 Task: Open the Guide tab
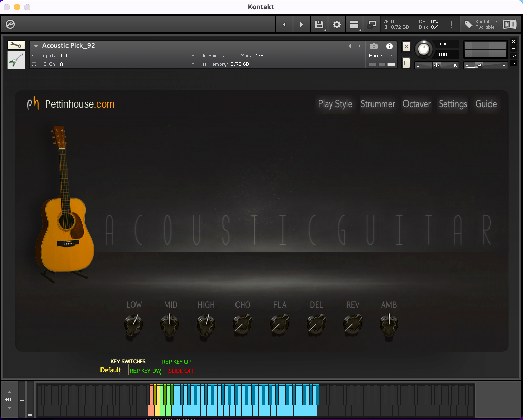486,104
